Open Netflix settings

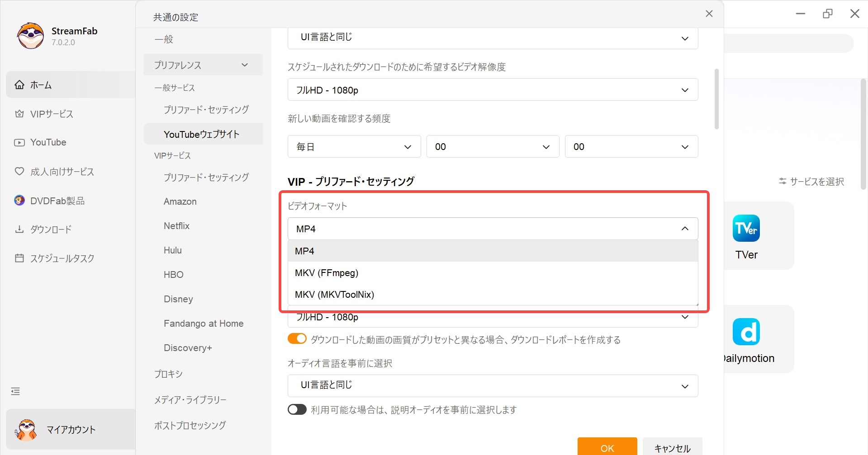pyautogui.click(x=176, y=226)
